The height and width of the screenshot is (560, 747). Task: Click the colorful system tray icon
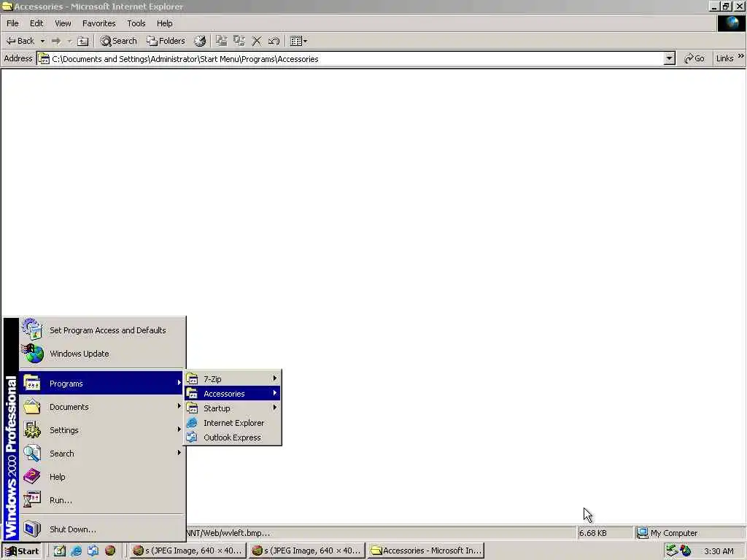pos(686,551)
